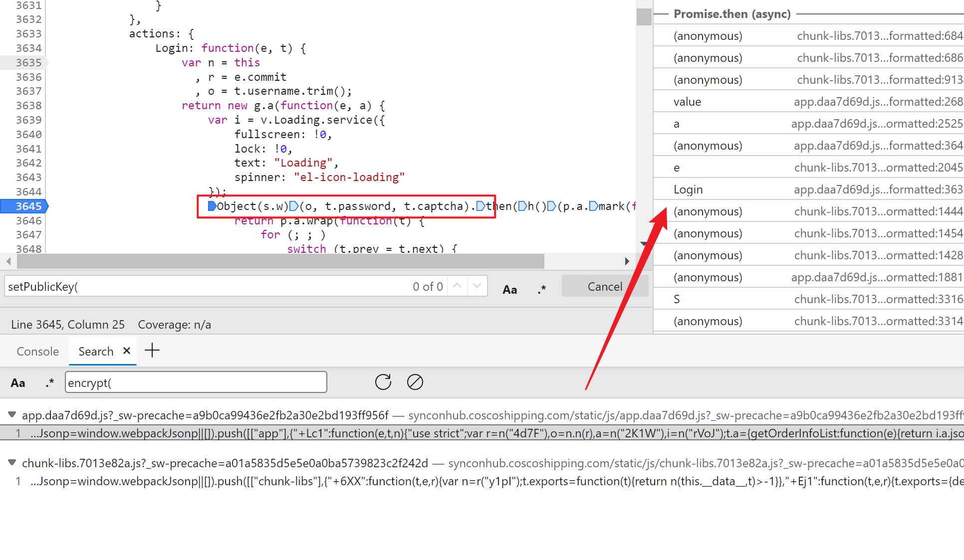Toggle inline breakpoint marker before then(
Viewport: 964px width, 560px height.
click(x=481, y=206)
